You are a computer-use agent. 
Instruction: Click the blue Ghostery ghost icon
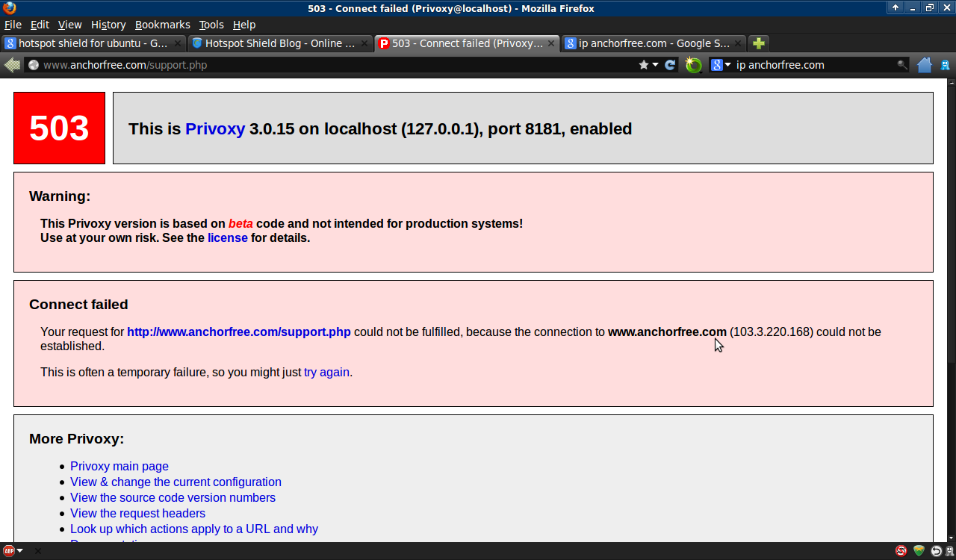[946, 65]
